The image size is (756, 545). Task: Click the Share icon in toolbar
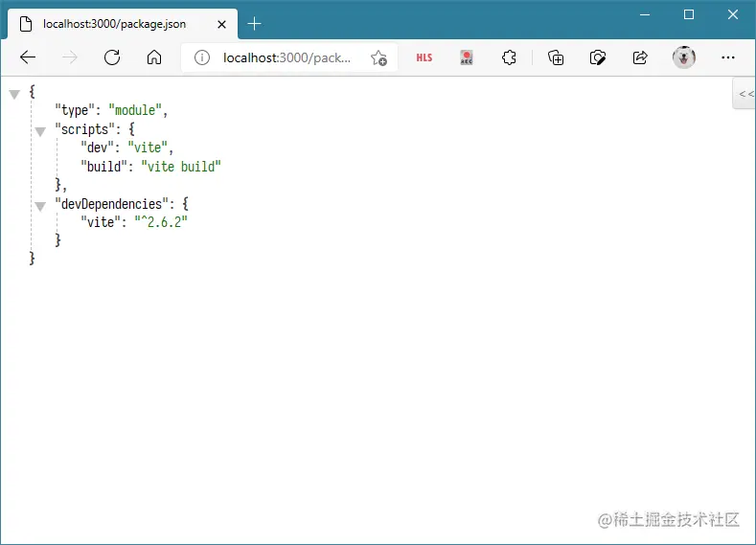point(640,57)
